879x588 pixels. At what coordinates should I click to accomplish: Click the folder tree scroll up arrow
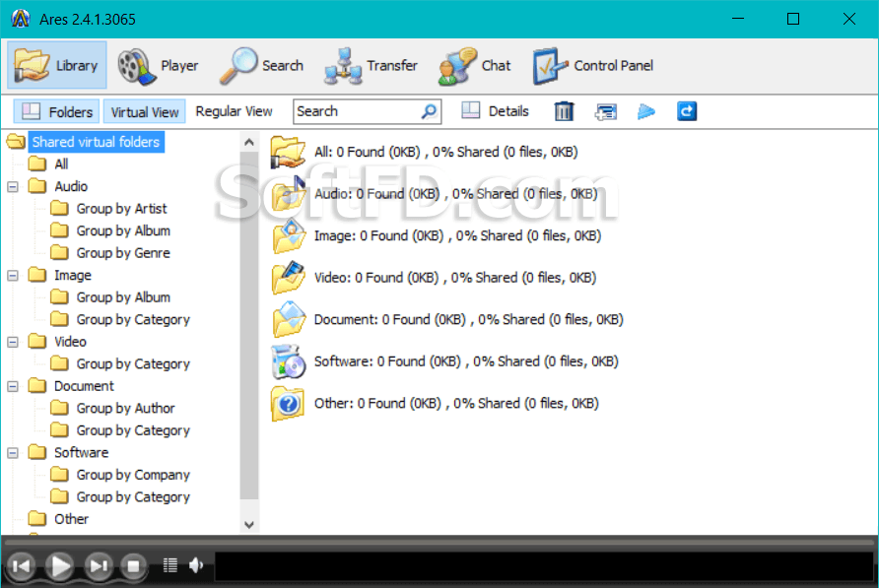[x=249, y=143]
